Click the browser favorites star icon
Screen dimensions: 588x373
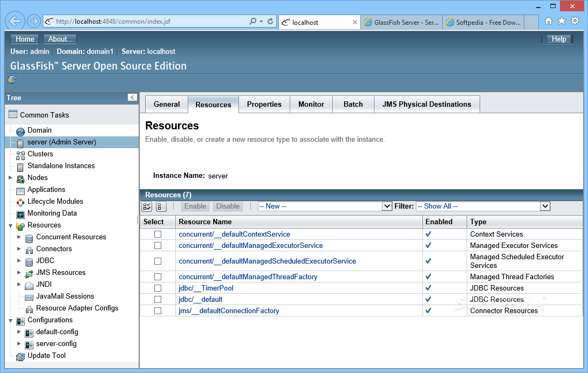point(562,21)
